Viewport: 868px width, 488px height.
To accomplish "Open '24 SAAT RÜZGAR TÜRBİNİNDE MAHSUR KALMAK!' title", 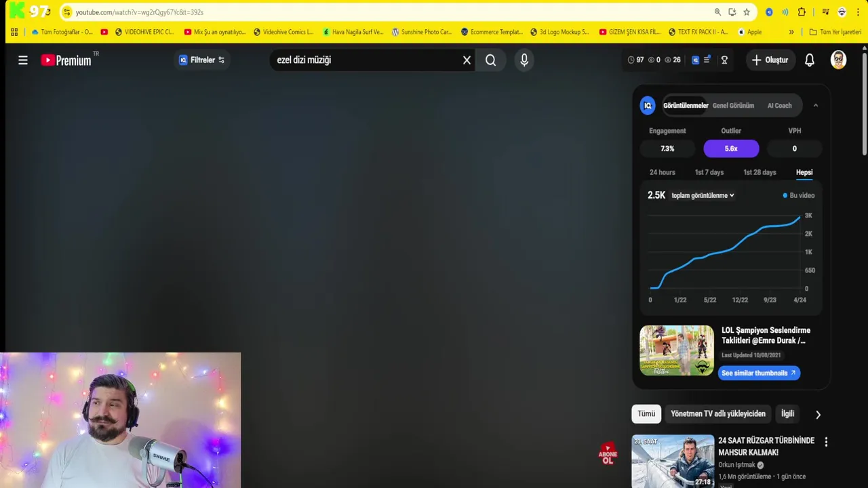I will click(x=766, y=446).
